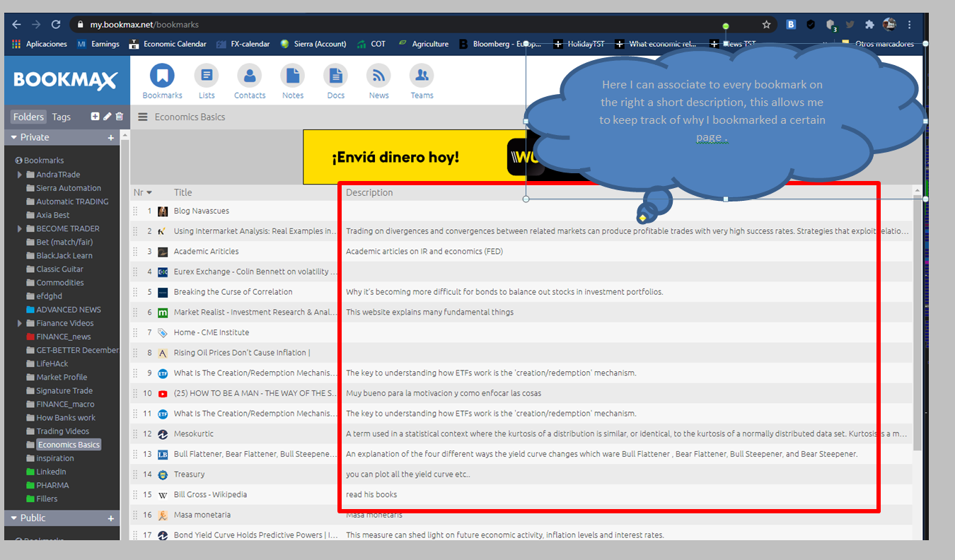
Task: Open the Extensions puzzle icon
Action: 869,24
